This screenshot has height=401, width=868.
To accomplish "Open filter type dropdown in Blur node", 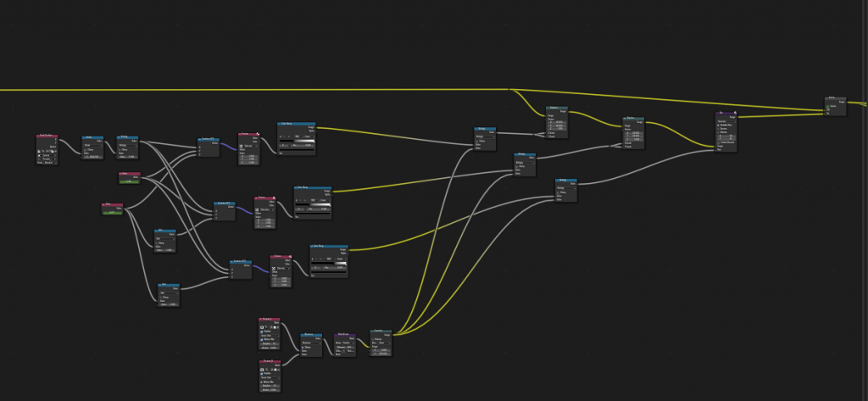I will pyautogui.click(x=725, y=121).
